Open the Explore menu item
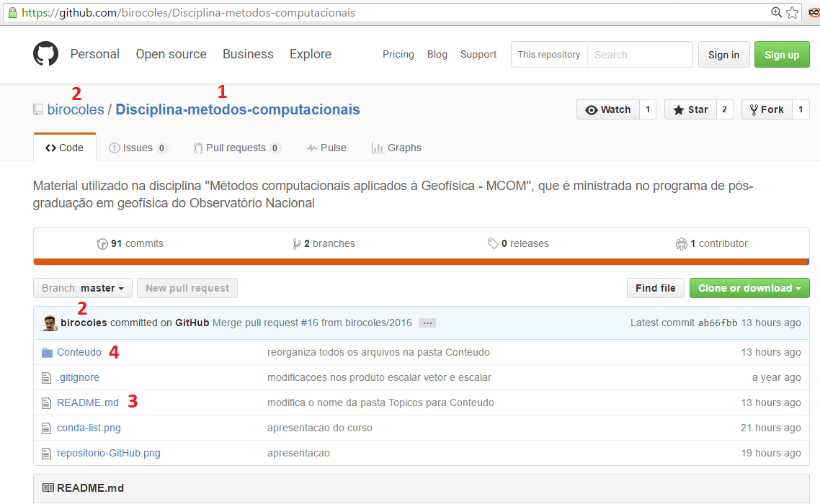 [x=311, y=54]
